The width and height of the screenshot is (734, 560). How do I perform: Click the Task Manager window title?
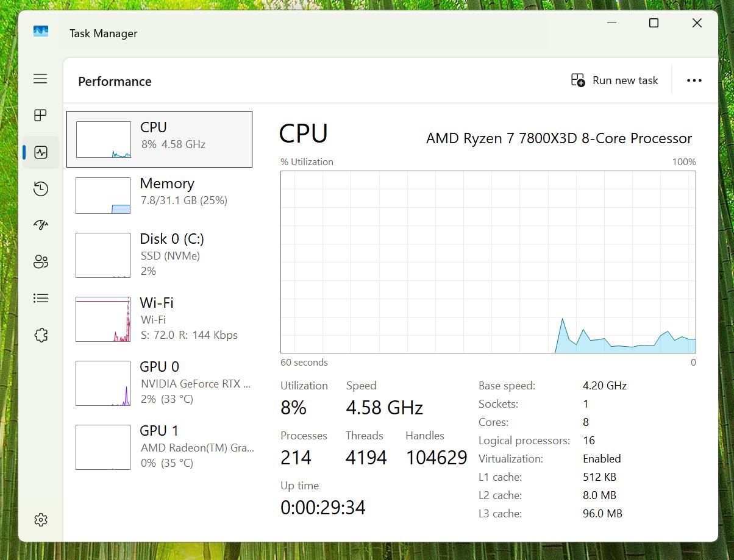pos(103,34)
